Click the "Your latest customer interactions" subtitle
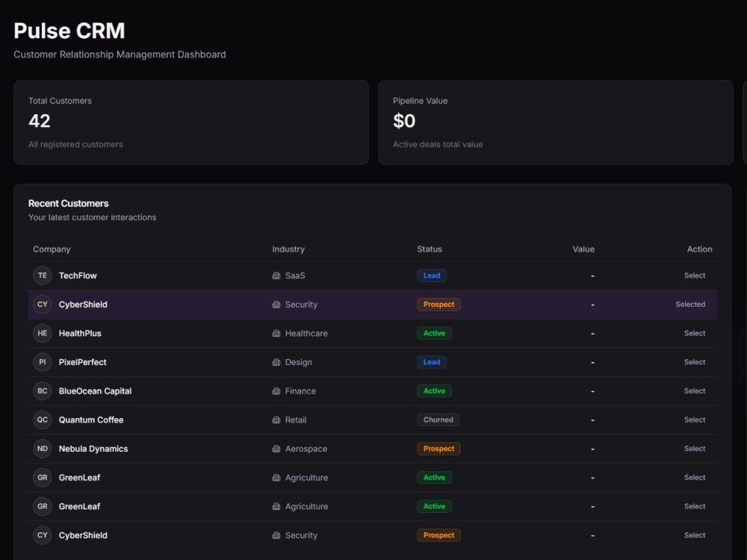The height and width of the screenshot is (560, 747). (x=93, y=217)
